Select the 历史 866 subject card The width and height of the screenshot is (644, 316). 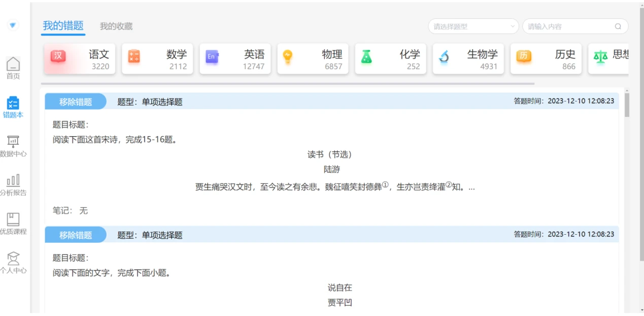[546, 59]
